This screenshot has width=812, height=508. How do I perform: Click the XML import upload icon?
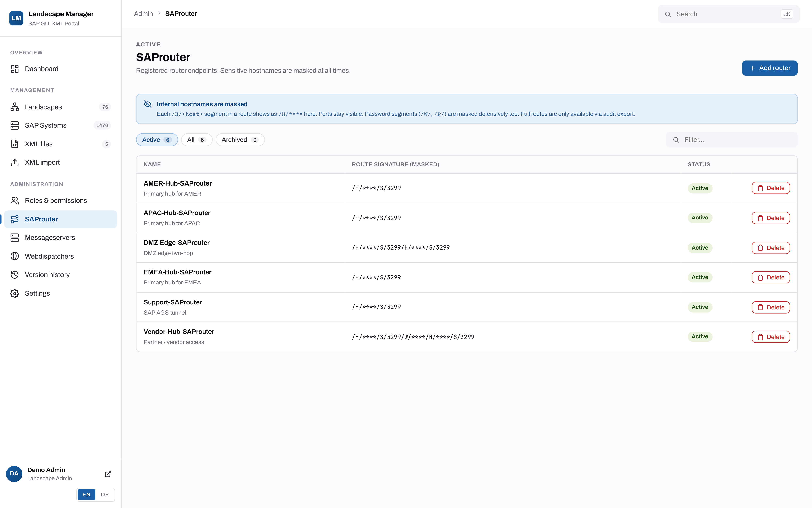tap(15, 162)
